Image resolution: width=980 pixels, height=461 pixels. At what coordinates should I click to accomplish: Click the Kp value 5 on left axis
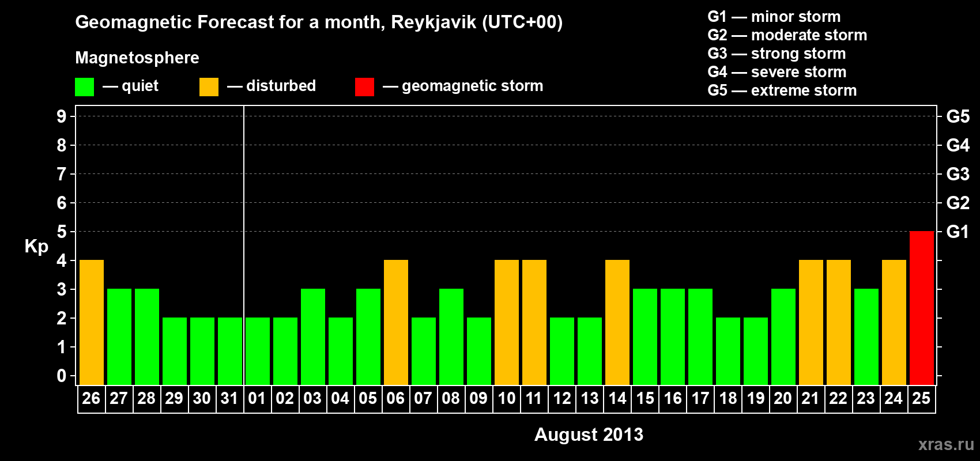[61, 232]
